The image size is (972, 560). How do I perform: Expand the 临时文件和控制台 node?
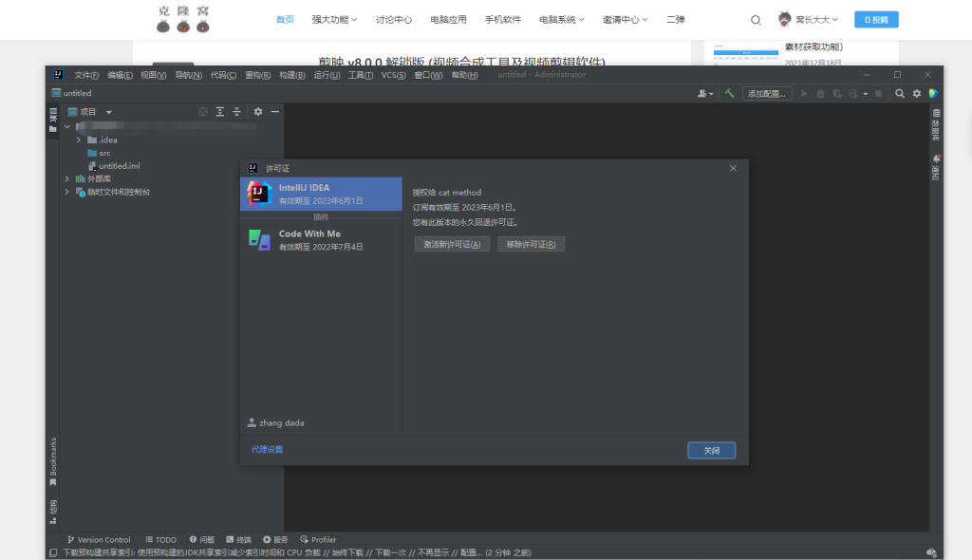tap(67, 193)
